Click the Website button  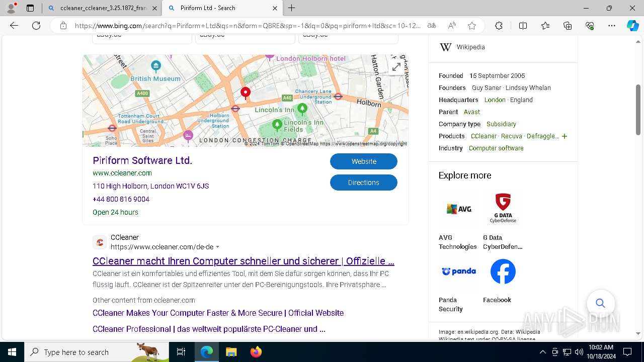[364, 161]
